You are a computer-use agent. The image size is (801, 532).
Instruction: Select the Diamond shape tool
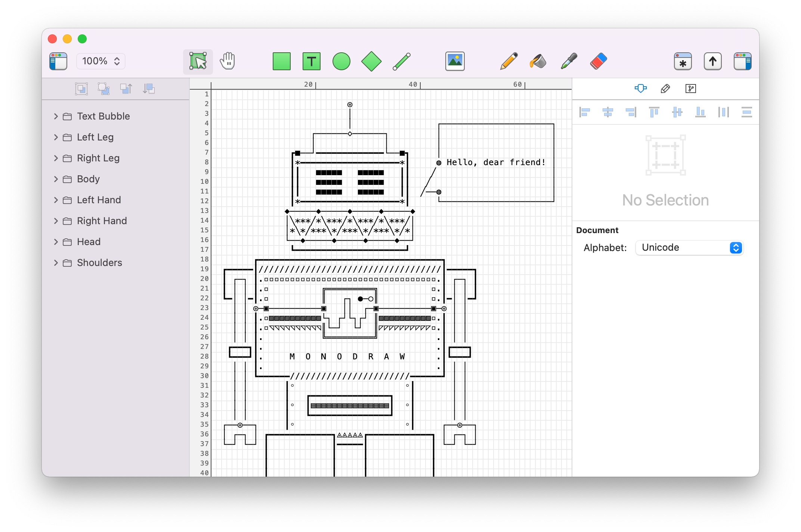[371, 61]
